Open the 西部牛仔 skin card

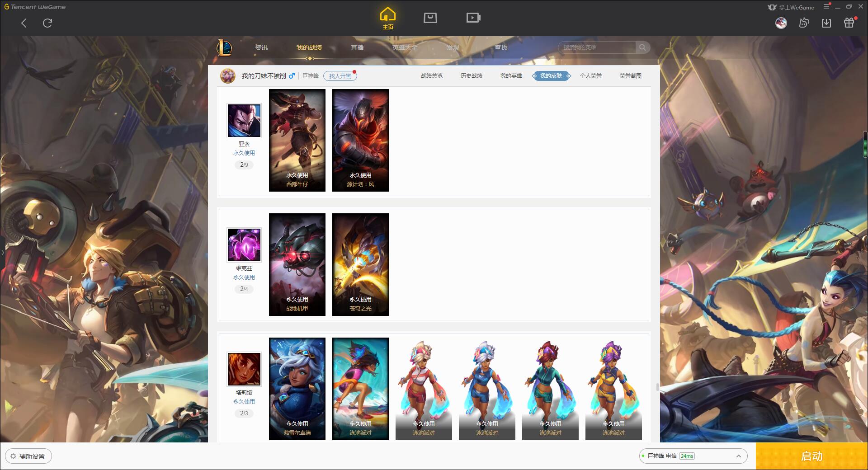[297, 140]
